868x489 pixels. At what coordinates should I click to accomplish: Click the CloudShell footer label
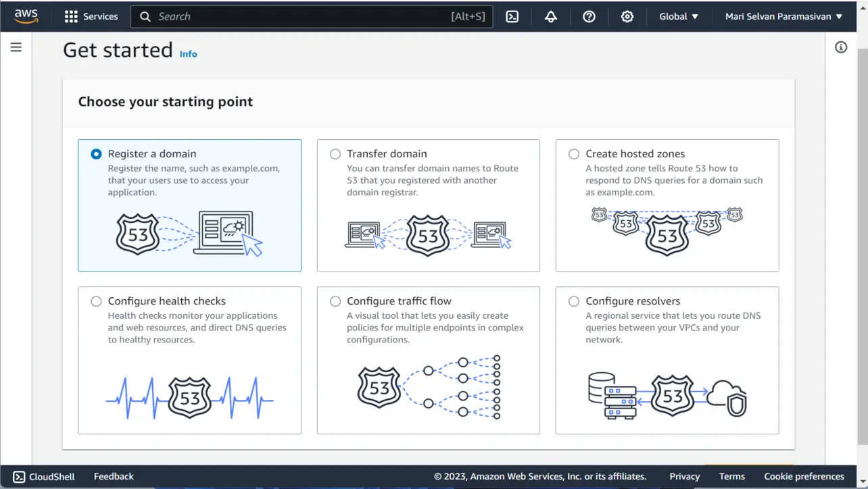[x=52, y=476]
